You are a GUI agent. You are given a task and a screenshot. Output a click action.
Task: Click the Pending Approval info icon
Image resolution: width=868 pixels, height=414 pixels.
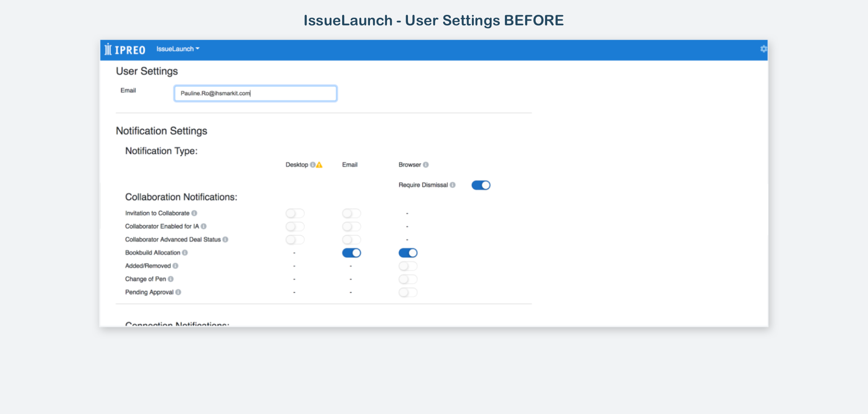[x=178, y=292]
